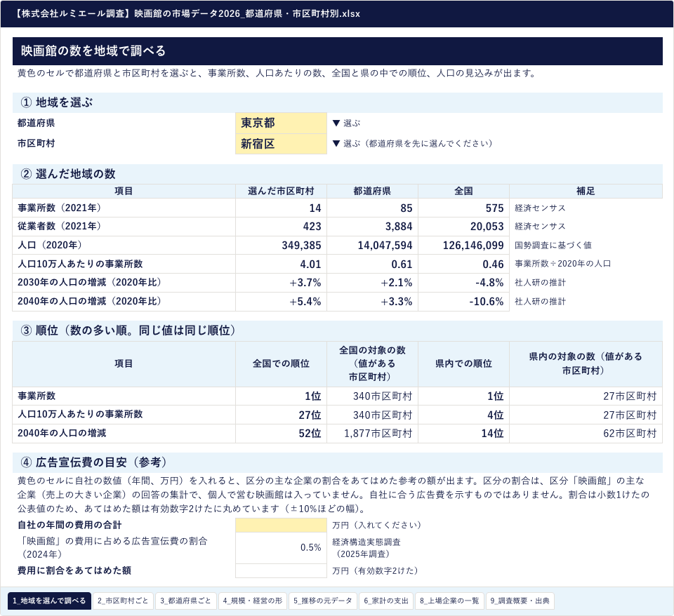Switch to the 2_市区町村ごと sheet tab
Screen dimensions: 674x616
pos(123,601)
